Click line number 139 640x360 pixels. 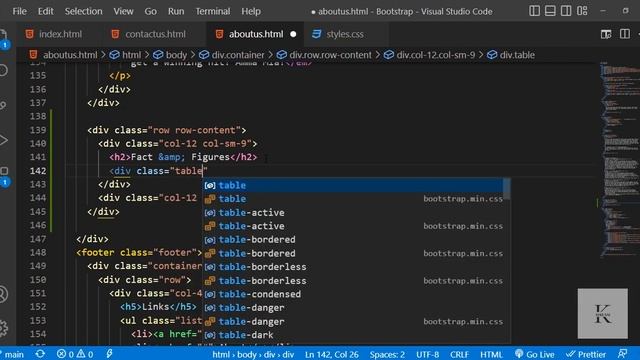38,130
